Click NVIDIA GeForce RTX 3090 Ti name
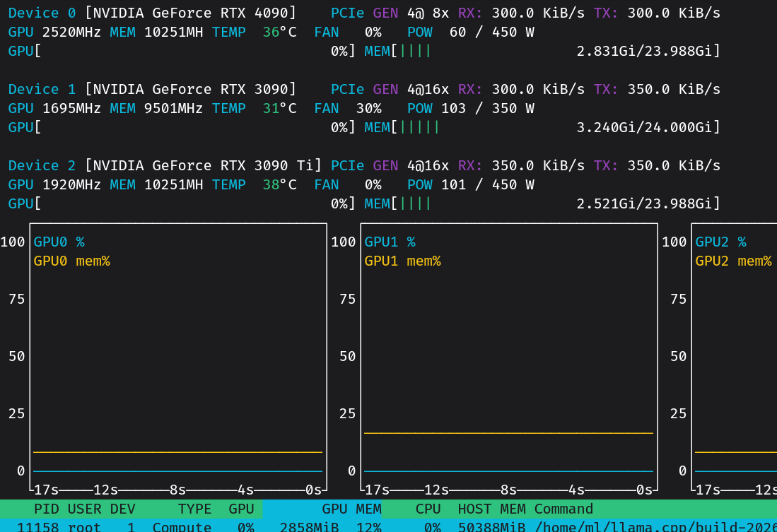The width and height of the screenshot is (777, 532). click(203, 165)
